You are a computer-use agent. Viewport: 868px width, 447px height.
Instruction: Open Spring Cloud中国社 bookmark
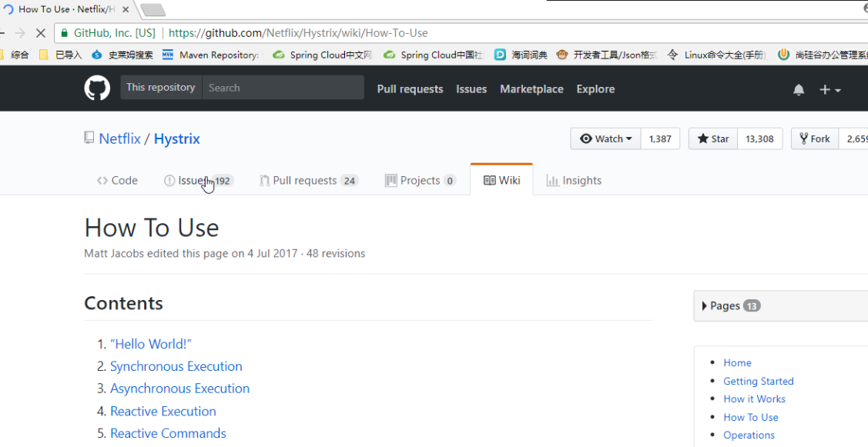coord(434,55)
